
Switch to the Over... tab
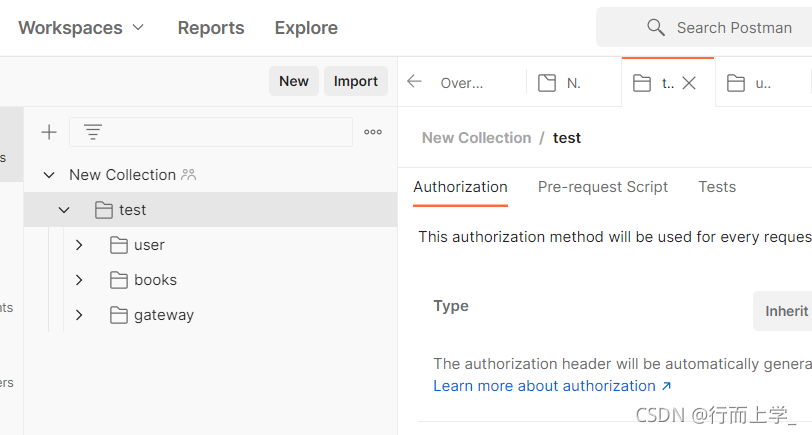(461, 83)
